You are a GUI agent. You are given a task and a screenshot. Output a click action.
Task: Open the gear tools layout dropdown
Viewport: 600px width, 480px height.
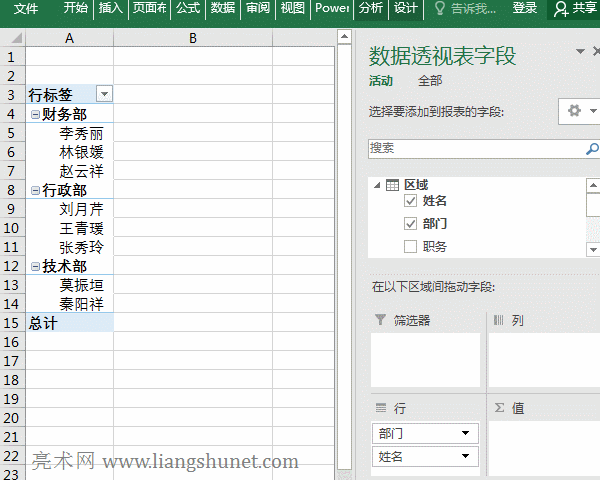coord(580,111)
